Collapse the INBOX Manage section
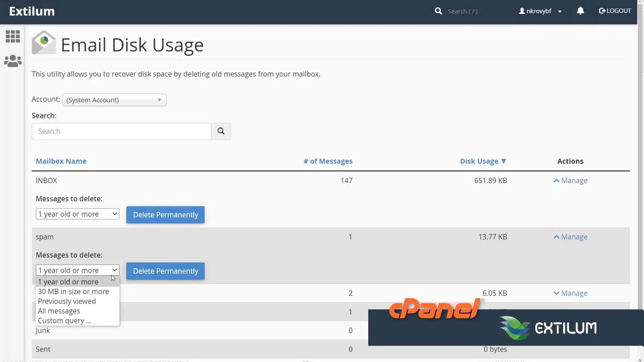This screenshot has width=644, height=362. coord(570,181)
